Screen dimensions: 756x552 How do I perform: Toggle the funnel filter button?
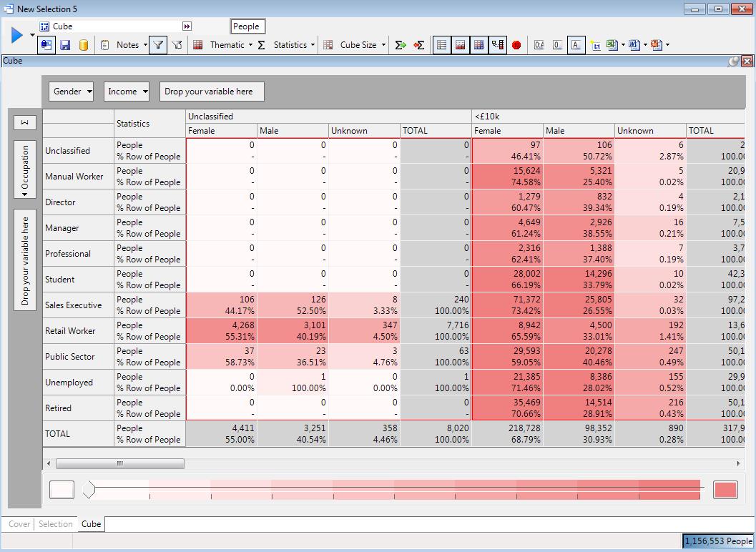(x=158, y=45)
